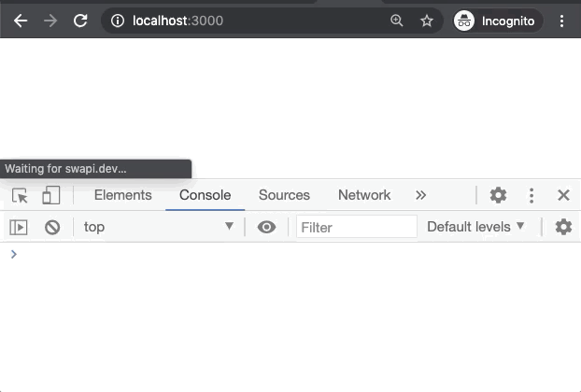Image resolution: width=581 pixels, height=392 pixels.
Task: Switch to the Elements tab
Action: 122,195
